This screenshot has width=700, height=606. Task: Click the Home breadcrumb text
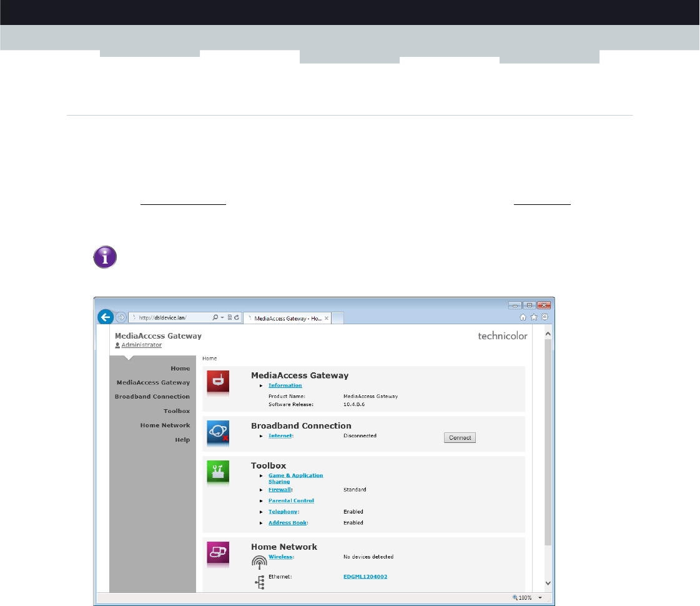click(209, 359)
